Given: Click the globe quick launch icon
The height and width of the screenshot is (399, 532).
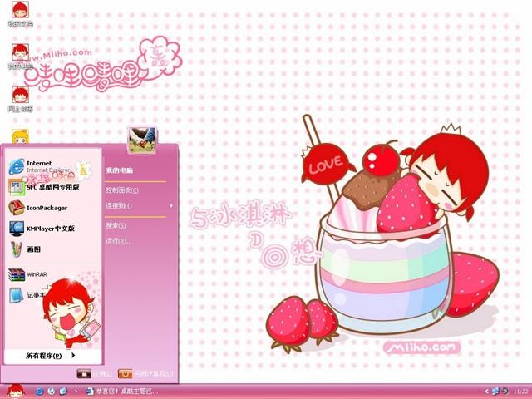Looking at the screenshot, I should pyautogui.click(x=52, y=392).
